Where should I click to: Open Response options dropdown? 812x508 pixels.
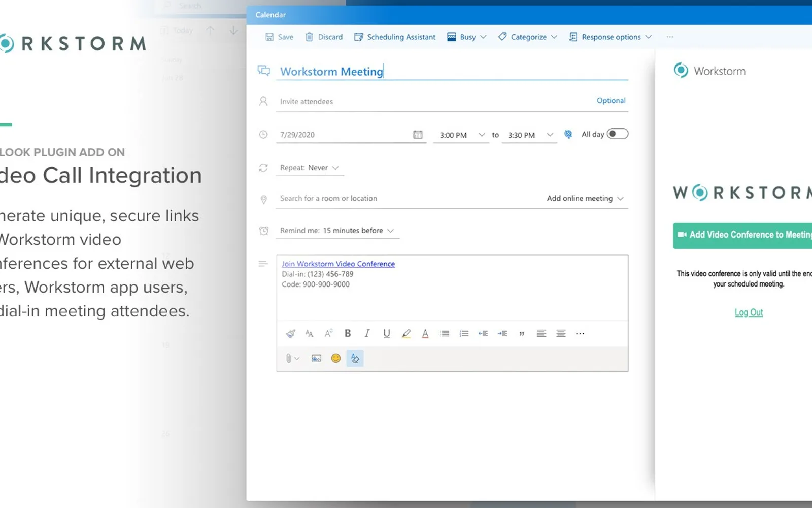coord(611,37)
